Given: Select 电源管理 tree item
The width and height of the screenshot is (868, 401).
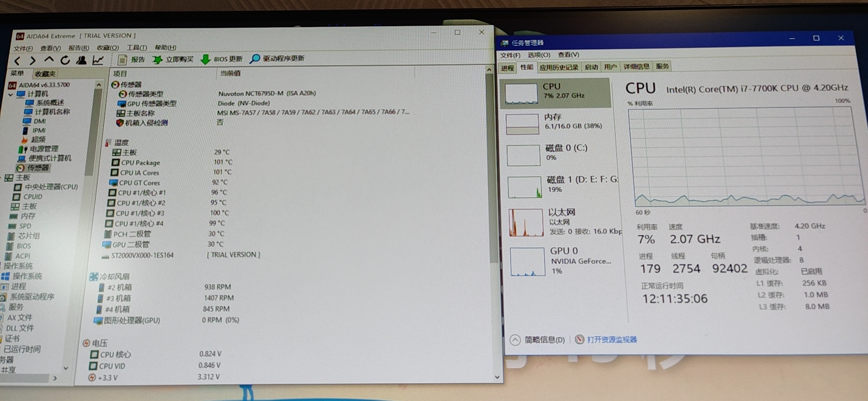Looking at the screenshot, I should (39, 149).
